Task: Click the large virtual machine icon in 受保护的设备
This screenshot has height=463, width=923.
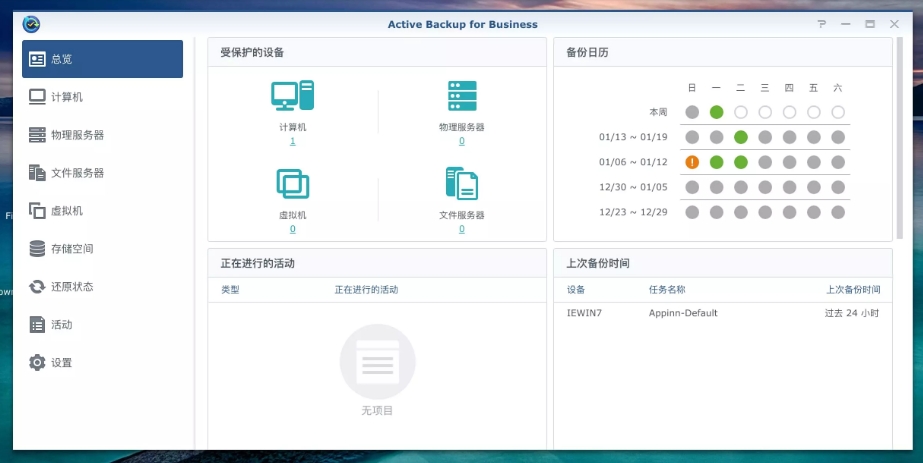Action: click(293, 184)
